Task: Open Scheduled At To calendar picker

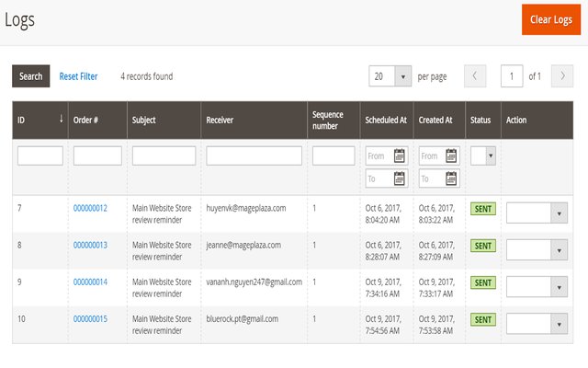Action: click(x=399, y=178)
